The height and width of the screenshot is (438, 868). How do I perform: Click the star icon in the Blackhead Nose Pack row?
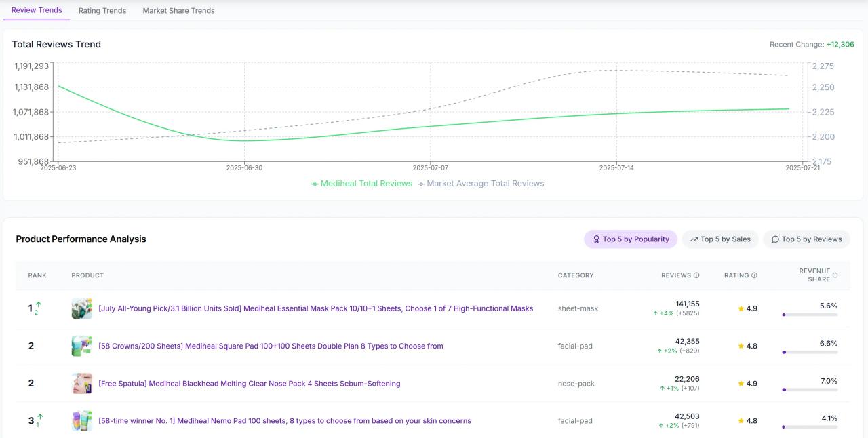[x=741, y=384]
